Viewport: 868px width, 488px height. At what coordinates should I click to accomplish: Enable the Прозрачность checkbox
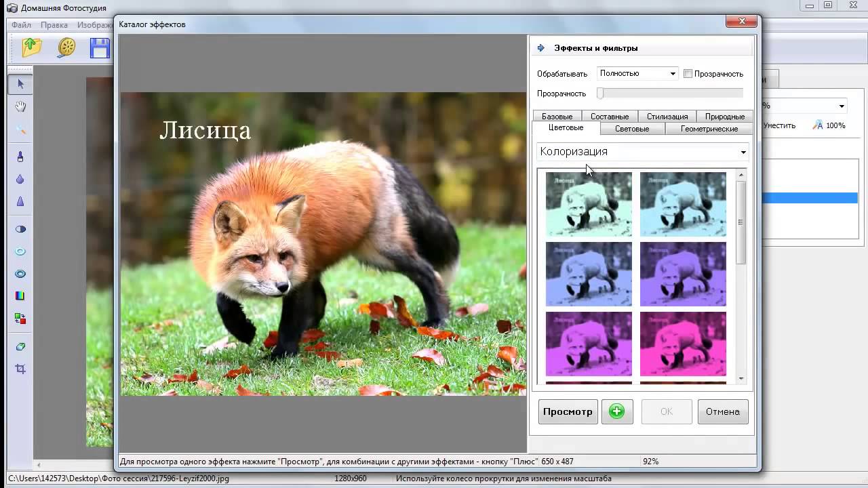coord(688,74)
